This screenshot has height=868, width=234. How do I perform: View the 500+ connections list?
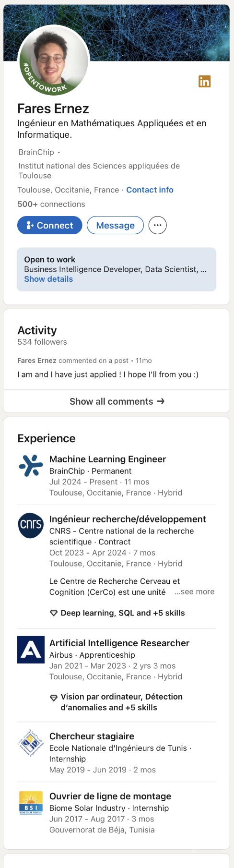tap(51, 204)
